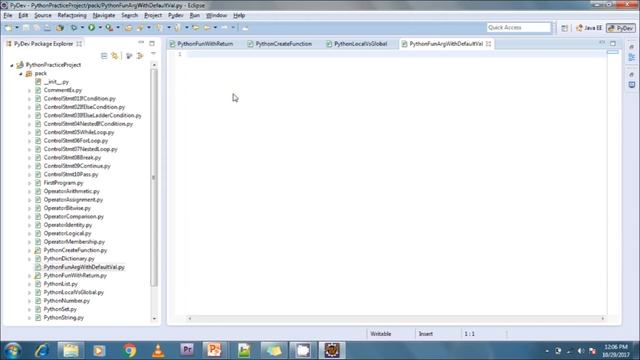
Task: Click the Forward navigation arrow icon
Action: (x=224, y=28)
